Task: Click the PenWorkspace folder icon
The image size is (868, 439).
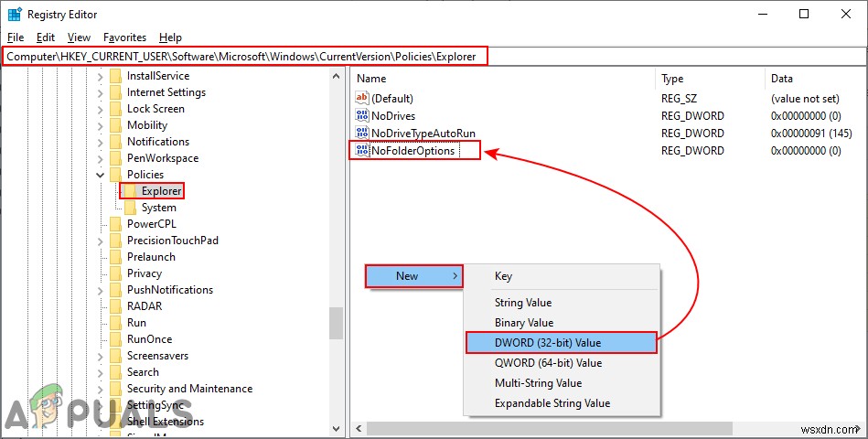Action: tap(115, 158)
